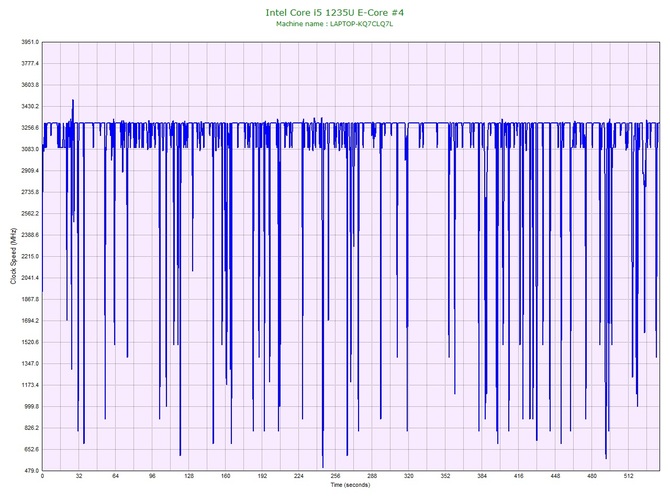Click the 2909.4 y-axis value
The image size is (670, 502).
pos(29,170)
